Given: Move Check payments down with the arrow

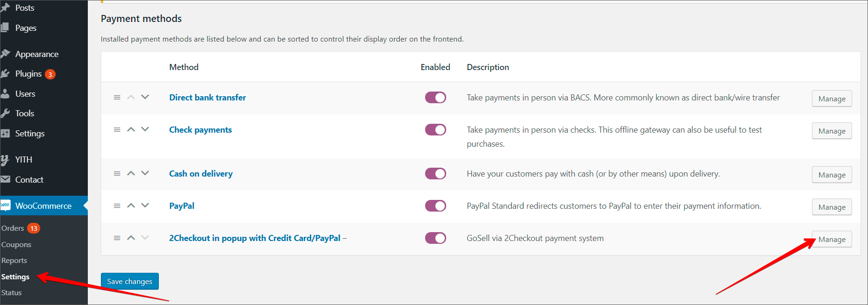Looking at the screenshot, I should (145, 129).
